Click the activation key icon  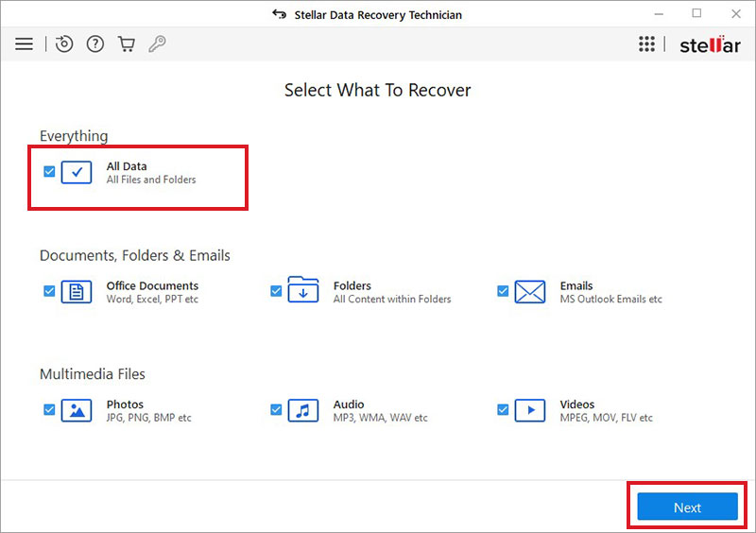[157, 43]
